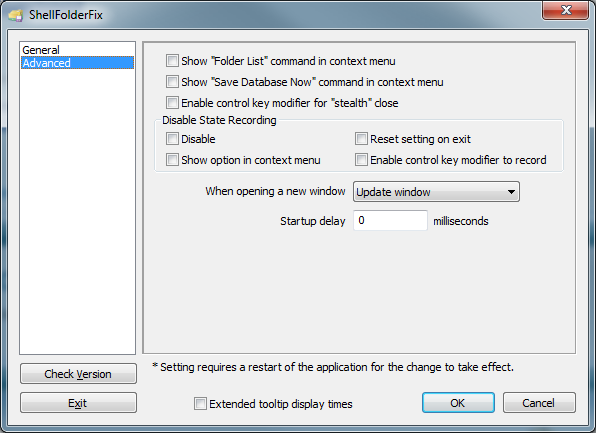Select the Advanced settings page
This screenshot has width=596, height=433.
[78, 63]
